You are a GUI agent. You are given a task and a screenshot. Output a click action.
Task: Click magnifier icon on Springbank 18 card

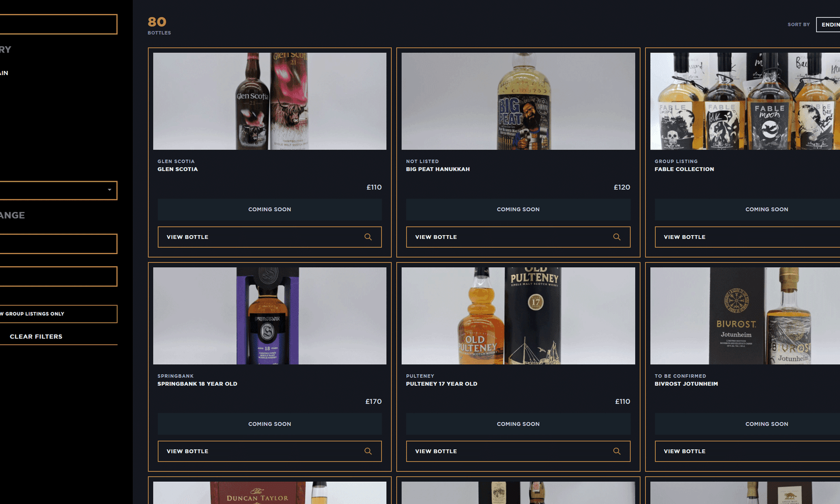click(368, 451)
